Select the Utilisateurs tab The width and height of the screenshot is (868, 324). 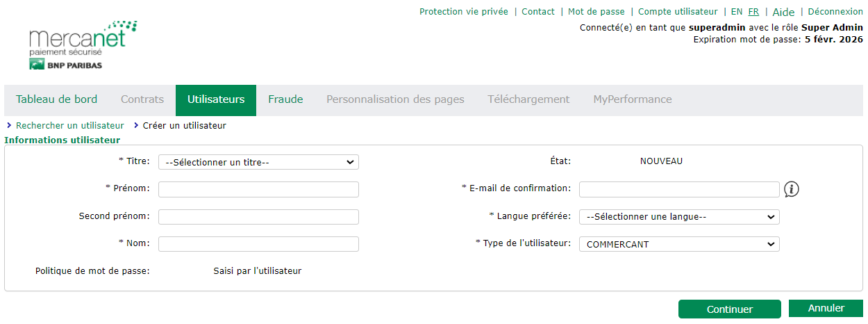coord(216,99)
